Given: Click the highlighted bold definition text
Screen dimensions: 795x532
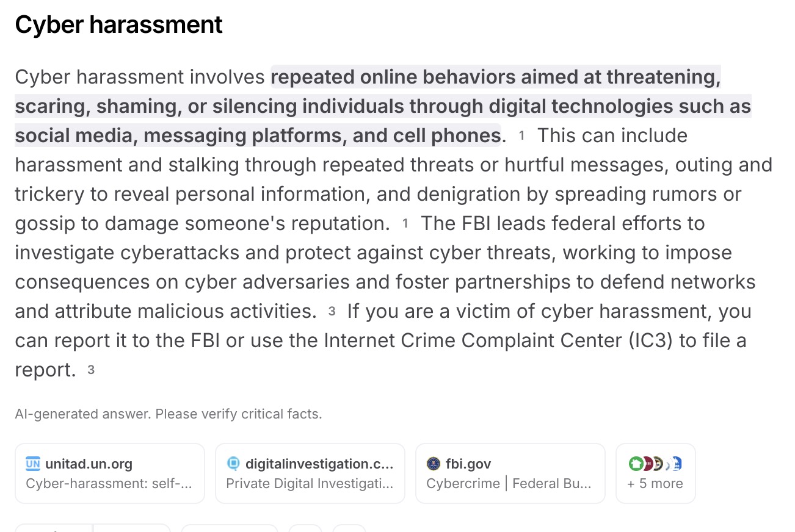Looking at the screenshot, I should click(x=382, y=106).
